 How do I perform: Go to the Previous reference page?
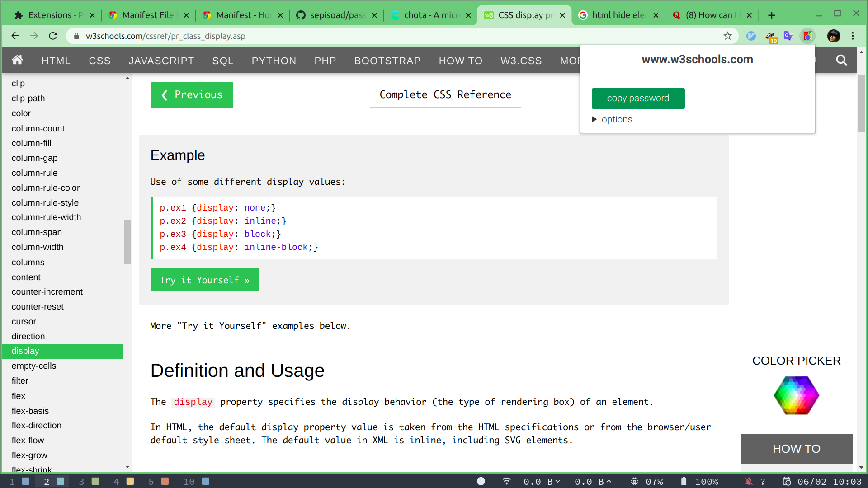(x=192, y=95)
